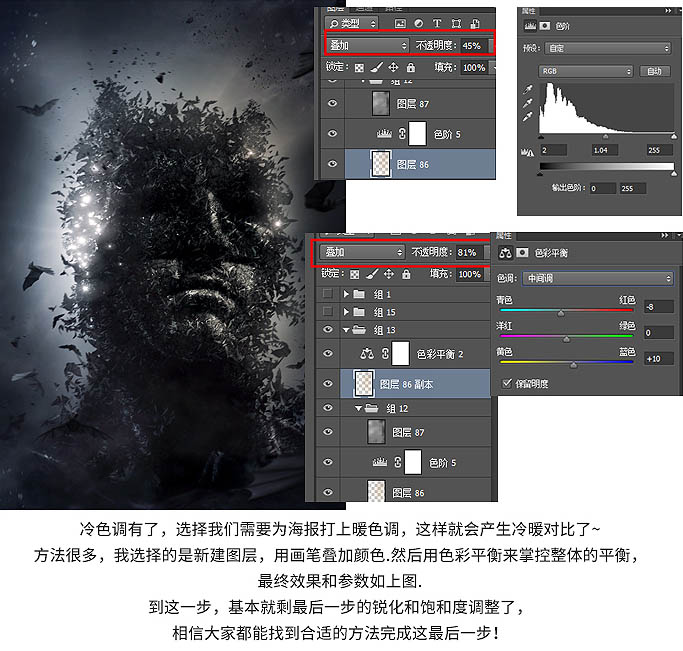Click the blue value field showing +10
683x651 pixels.
point(658,359)
